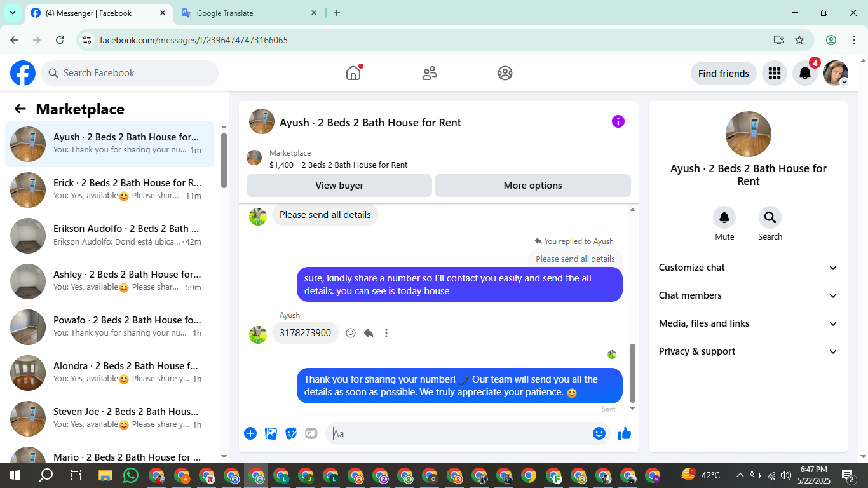Click the Find friends button
Image resolution: width=868 pixels, height=488 pixels.
click(x=724, y=73)
